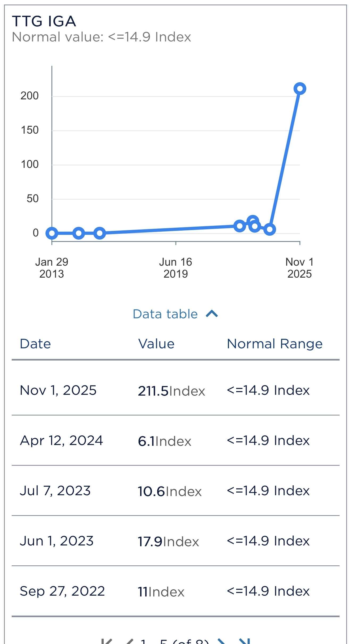
Task: Select the 211.5 Index value cell
Action: (x=171, y=391)
